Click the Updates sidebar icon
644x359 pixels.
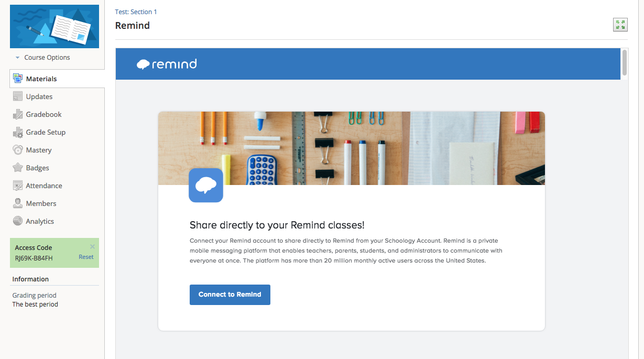(x=18, y=96)
